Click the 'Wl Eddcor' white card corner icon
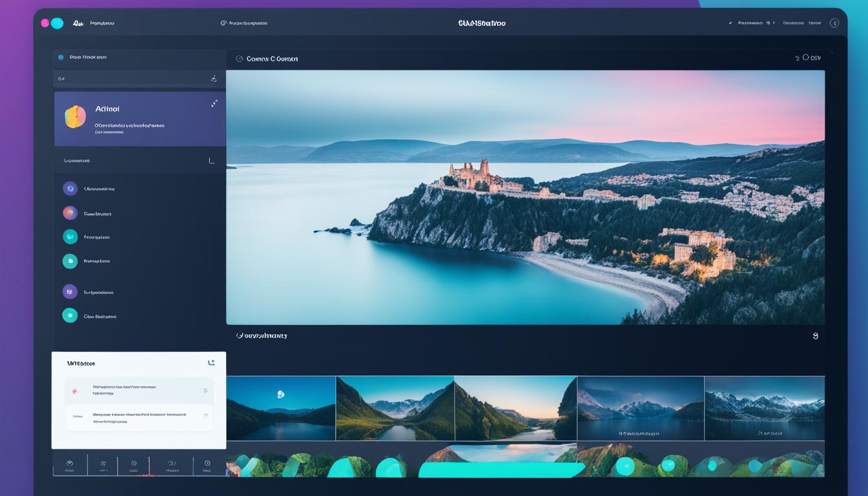The width and height of the screenshot is (868, 496). coord(211,363)
